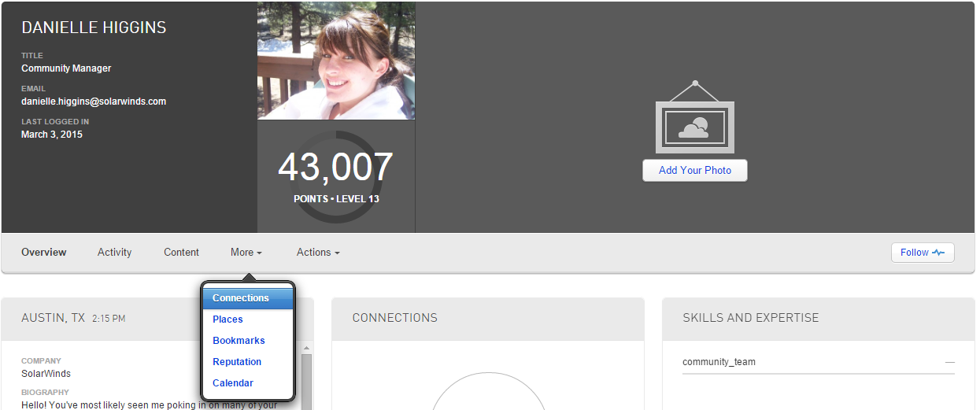The width and height of the screenshot is (980, 410).
Task: Click the 2:15 PM local time
Action: pos(109,319)
